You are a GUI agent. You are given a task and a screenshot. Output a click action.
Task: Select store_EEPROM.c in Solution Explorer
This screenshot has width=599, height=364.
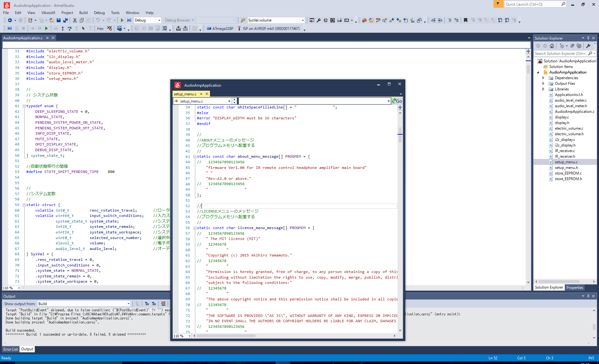pos(568,173)
